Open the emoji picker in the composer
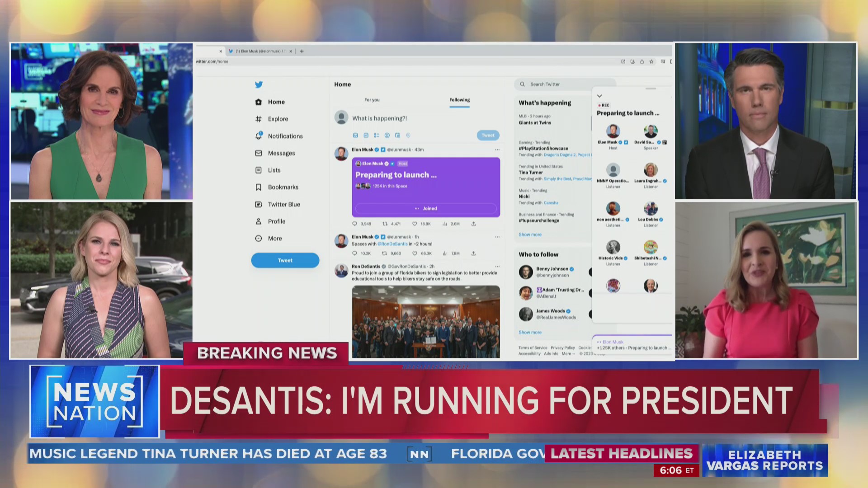This screenshot has width=868, height=488. [x=387, y=135]
